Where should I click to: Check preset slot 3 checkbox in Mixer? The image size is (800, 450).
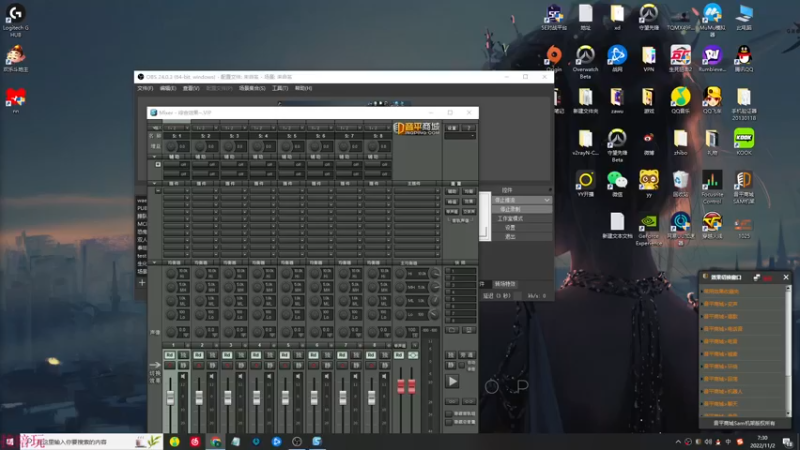pos(448,285)
